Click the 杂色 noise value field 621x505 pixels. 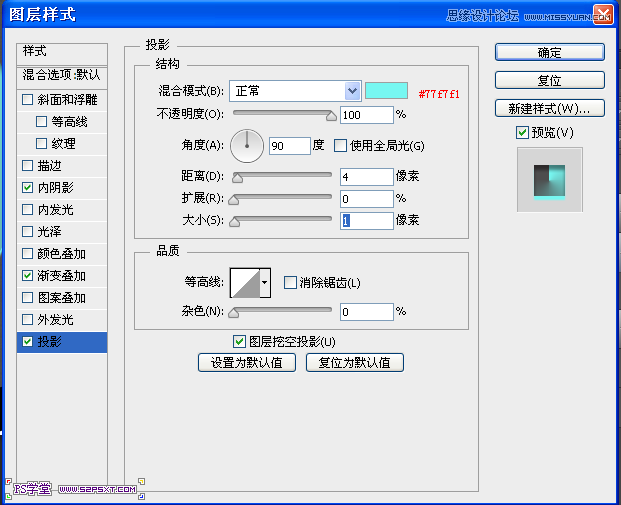[367, 312]
